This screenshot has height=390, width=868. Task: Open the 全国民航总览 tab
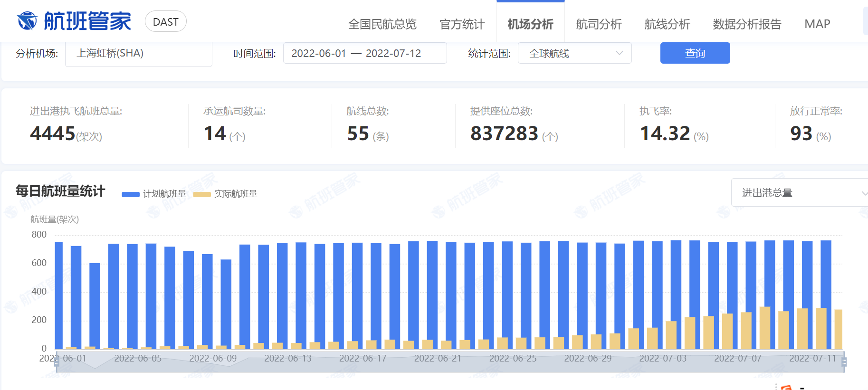[382, 24]
